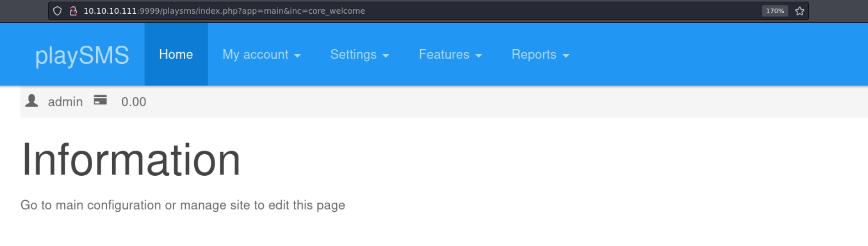Open the My account dropdown menu
Viewport: 868px width, 246px height.
[261, 54]
